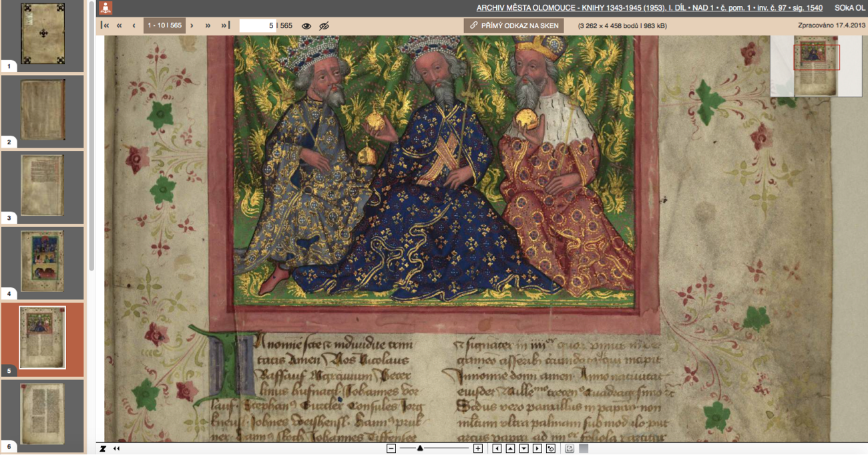868x455 pixels.
Task: Click the gray square button in bottom toolbar
Action: 584,448
